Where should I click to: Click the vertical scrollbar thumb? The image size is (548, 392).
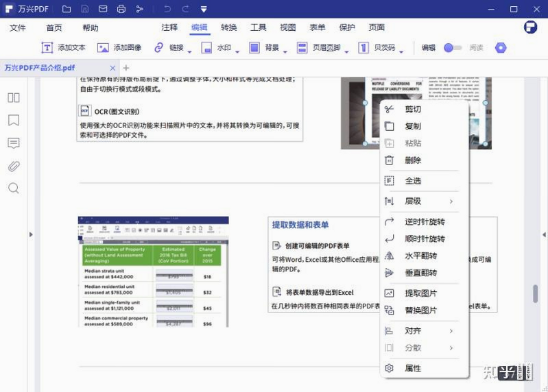click(x=535, y=293)
